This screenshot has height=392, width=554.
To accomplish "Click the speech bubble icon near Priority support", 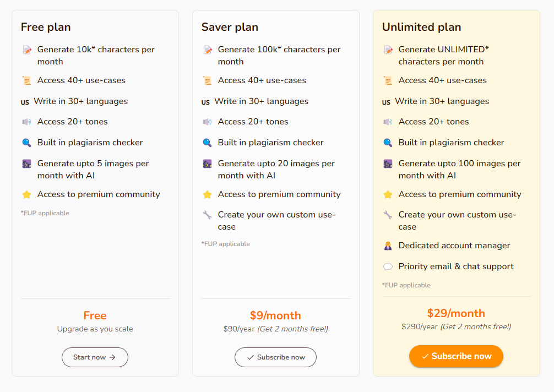I will click(x=388, y=266).
